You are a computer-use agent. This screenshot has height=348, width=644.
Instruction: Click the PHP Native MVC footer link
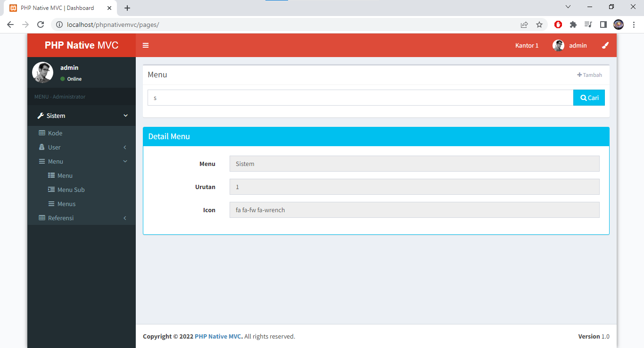click(x=218, y=336)
